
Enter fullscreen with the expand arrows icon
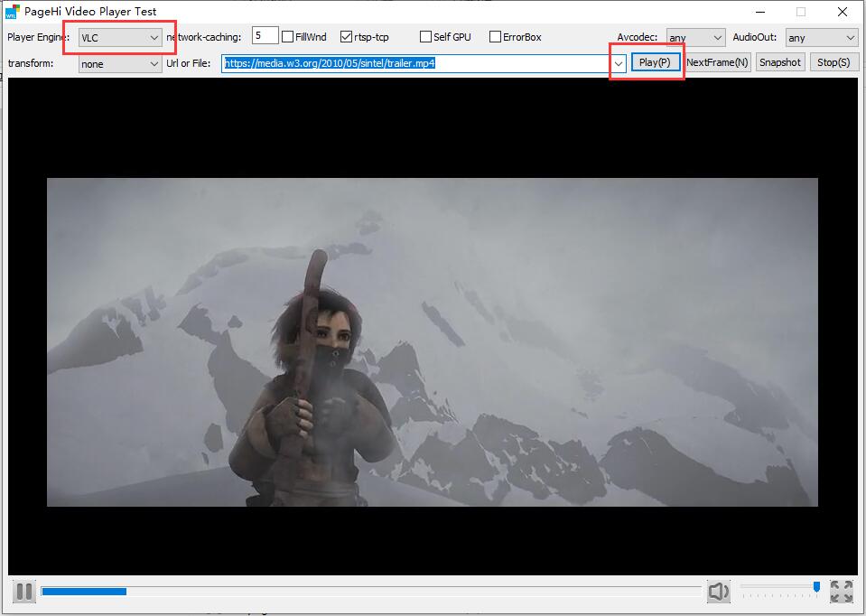pyautogui.click(x=841, y=592)
